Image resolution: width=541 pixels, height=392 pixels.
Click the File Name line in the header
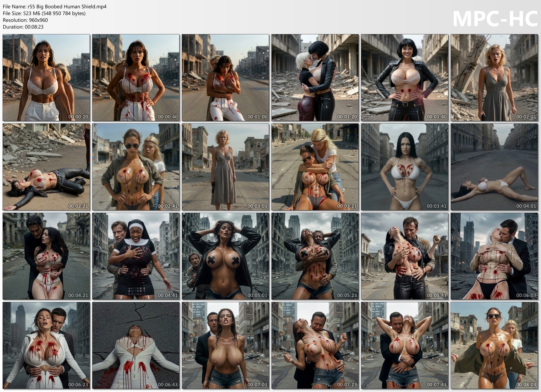tap(55, 6)
